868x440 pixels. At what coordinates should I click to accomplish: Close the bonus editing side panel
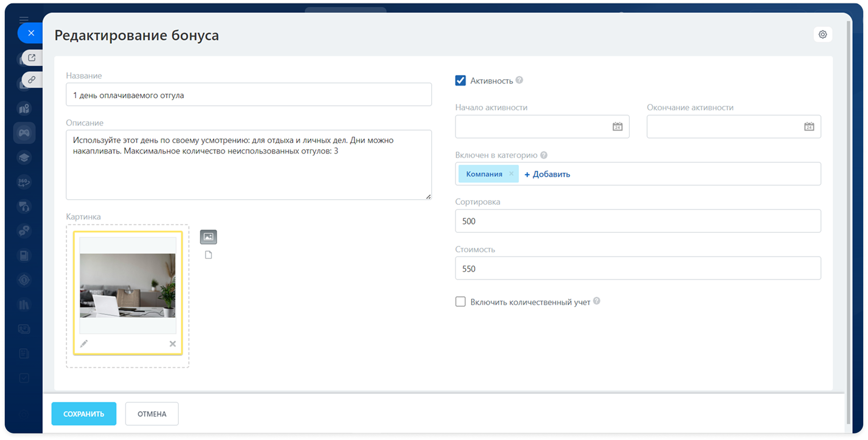click(x=31, y=33)
